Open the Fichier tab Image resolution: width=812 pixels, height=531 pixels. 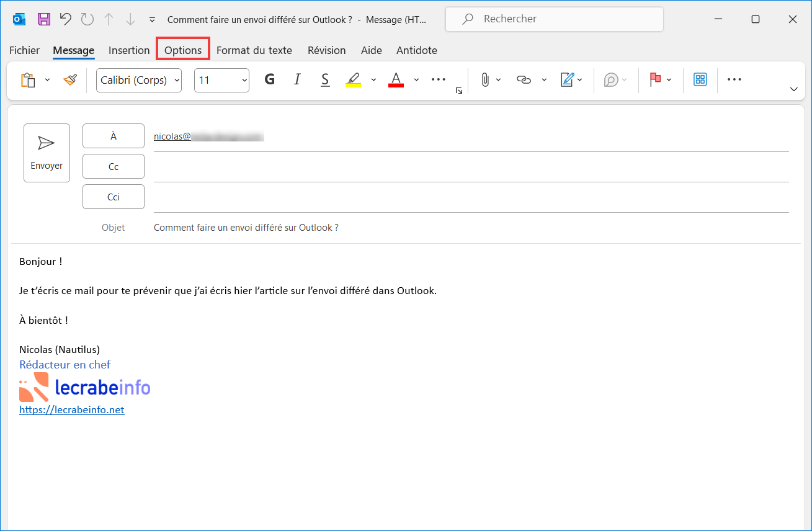[25, 50]
